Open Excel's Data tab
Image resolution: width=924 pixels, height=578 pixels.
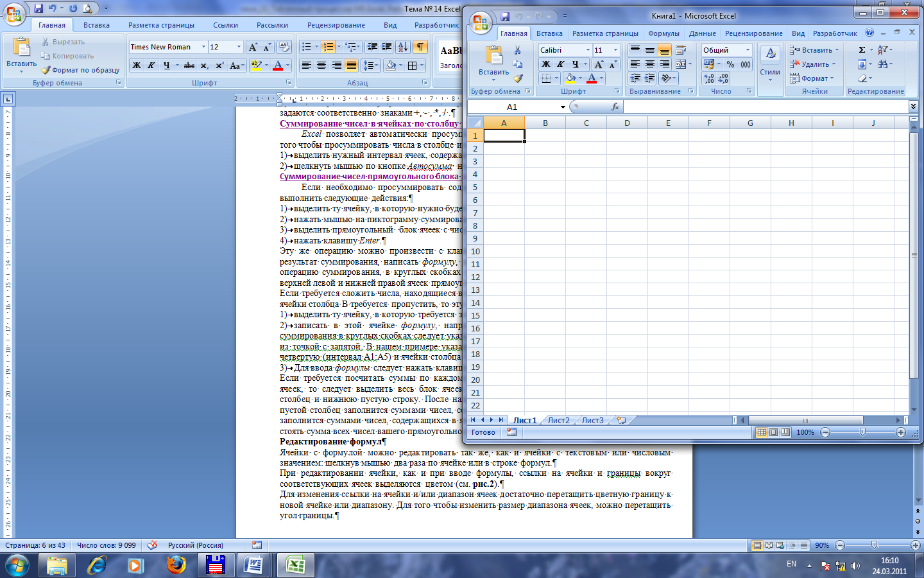[x=703, y=33]
